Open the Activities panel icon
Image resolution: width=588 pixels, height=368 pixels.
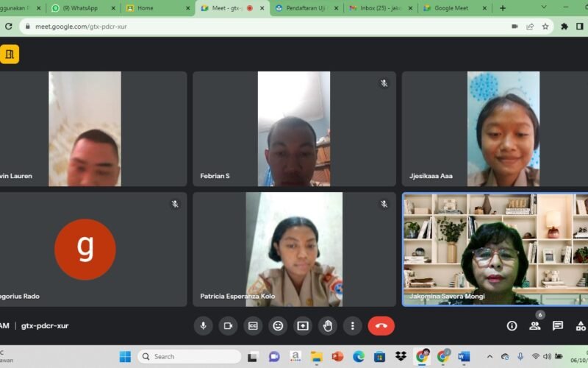580,325
